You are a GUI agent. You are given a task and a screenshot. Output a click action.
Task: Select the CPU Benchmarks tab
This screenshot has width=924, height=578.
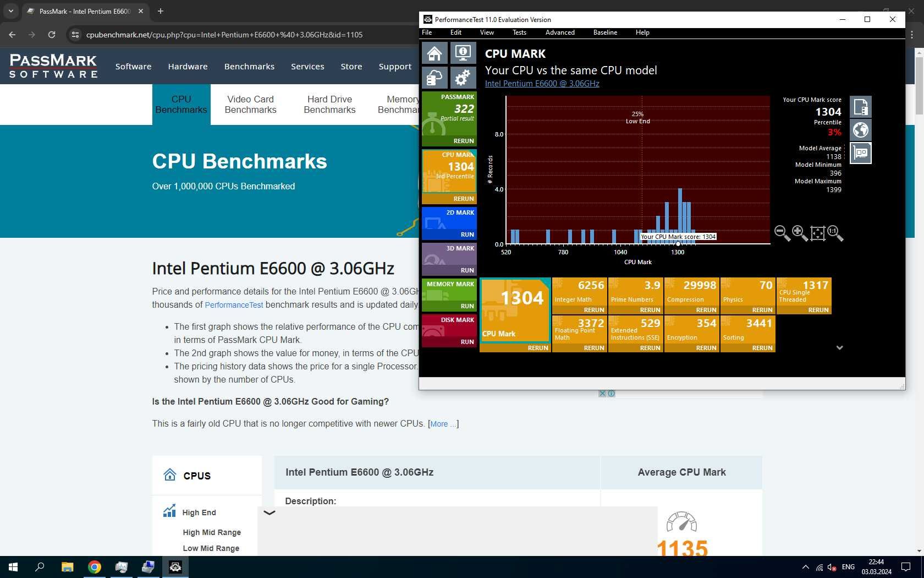click(181, 105)
